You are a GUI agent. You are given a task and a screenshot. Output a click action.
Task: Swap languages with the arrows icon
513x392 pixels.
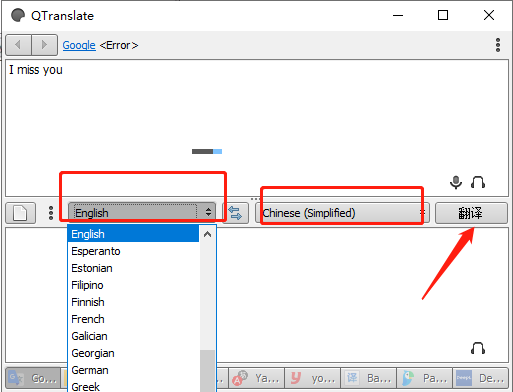(x=235, y=213)
